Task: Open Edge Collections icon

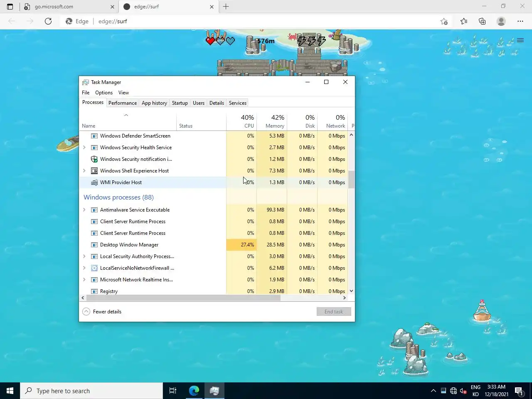Action: click(x=482, y=21)
